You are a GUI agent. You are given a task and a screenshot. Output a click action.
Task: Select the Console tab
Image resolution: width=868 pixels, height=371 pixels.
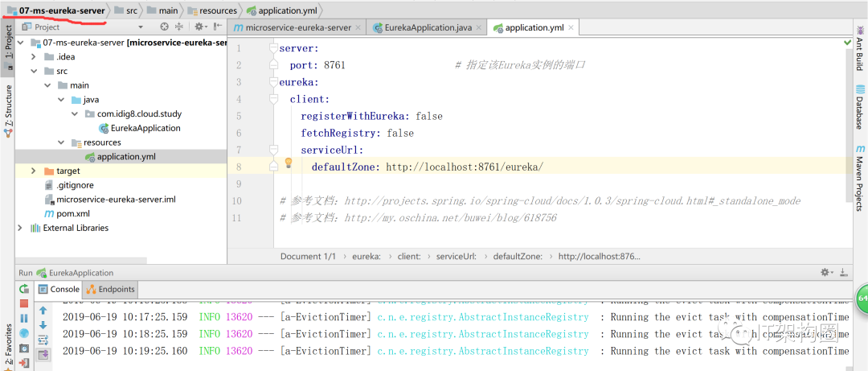click(x=59, y=289)
